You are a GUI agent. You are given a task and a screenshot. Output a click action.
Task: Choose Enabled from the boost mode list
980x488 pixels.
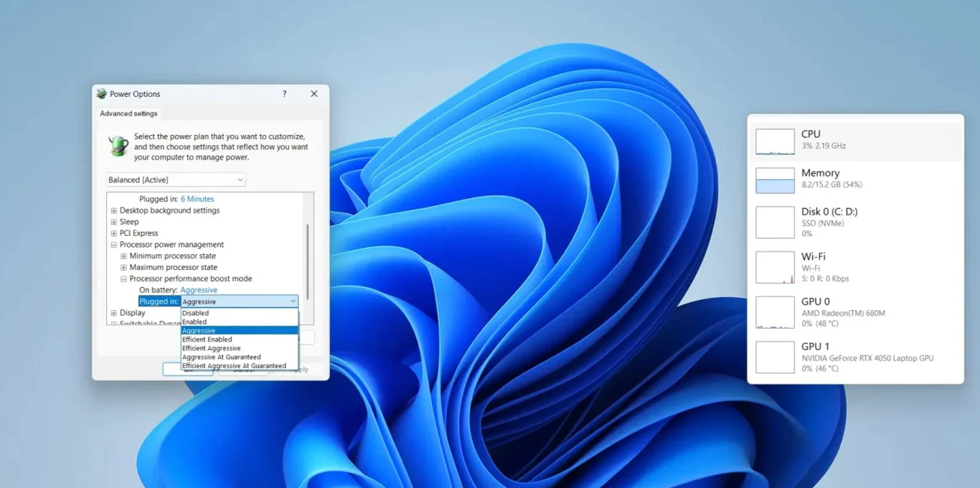(240, 322)
